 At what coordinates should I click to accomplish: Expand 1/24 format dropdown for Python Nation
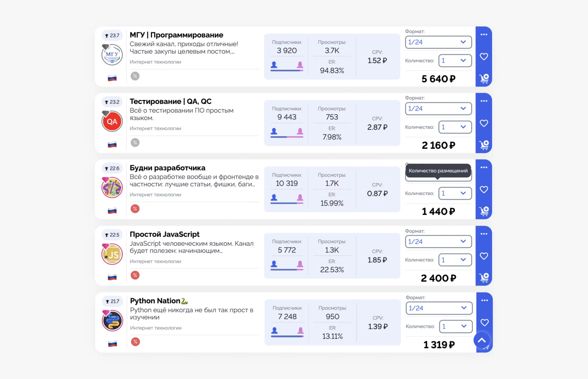(439, 308)
